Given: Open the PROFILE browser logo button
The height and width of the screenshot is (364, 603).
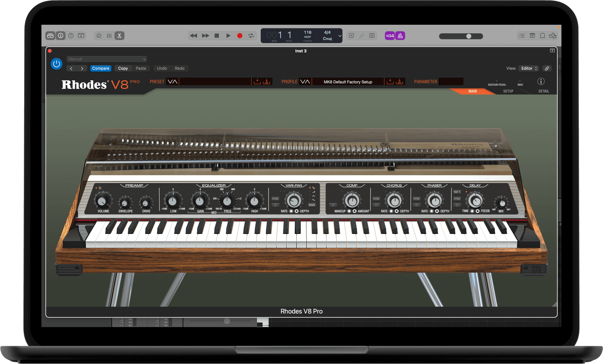Looking at the screenshot, I should [305, 82].
